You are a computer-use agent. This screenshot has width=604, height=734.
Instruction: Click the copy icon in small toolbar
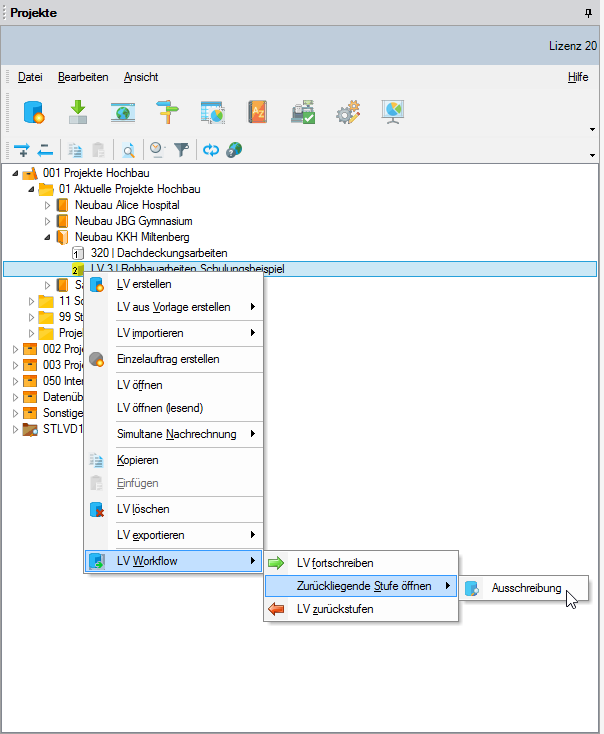pos(75,150)
